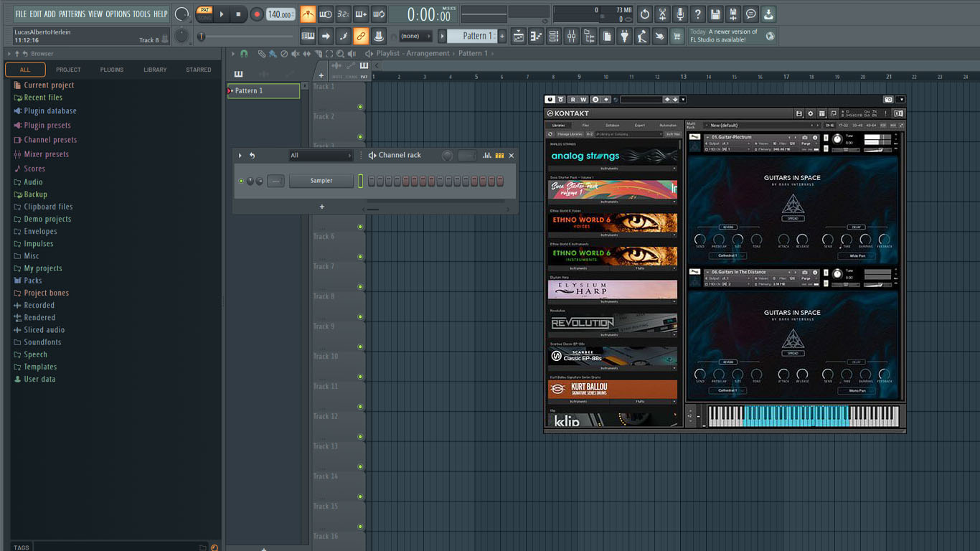This screenshot has height=551, width=980.
Task: Click the link selected channels chain icon
Action: tap(361, 36)
